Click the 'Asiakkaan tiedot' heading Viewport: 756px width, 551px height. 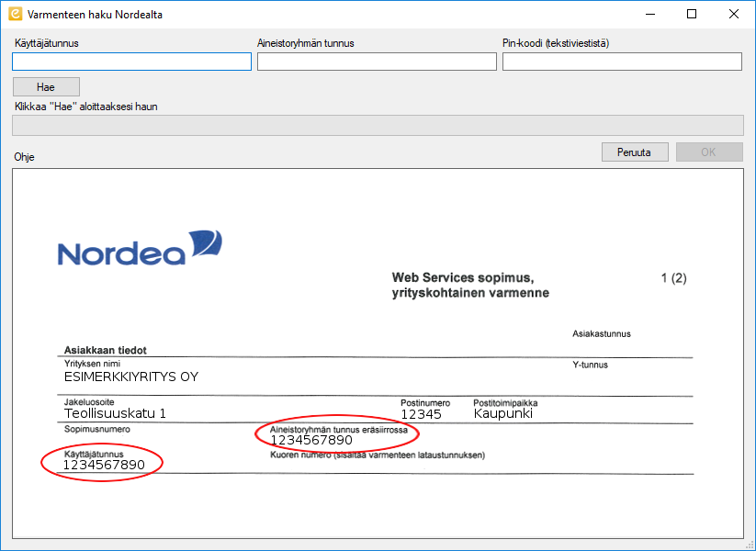[x=105, y=351]
